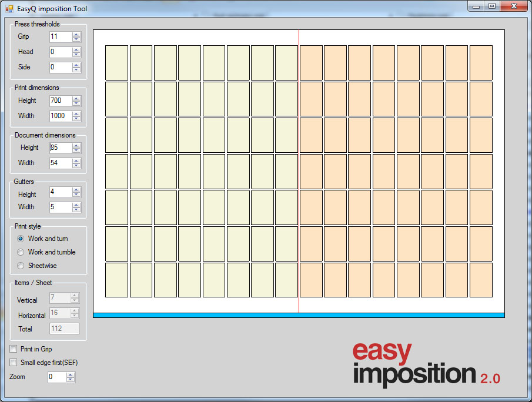Click the Print dimensions Width field
532x402 pixels.
[61, 116]
